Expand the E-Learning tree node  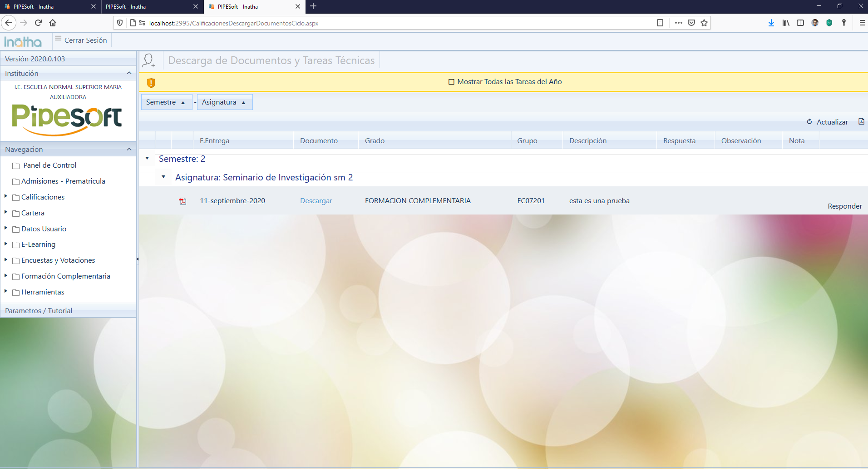tap(6, 244)
